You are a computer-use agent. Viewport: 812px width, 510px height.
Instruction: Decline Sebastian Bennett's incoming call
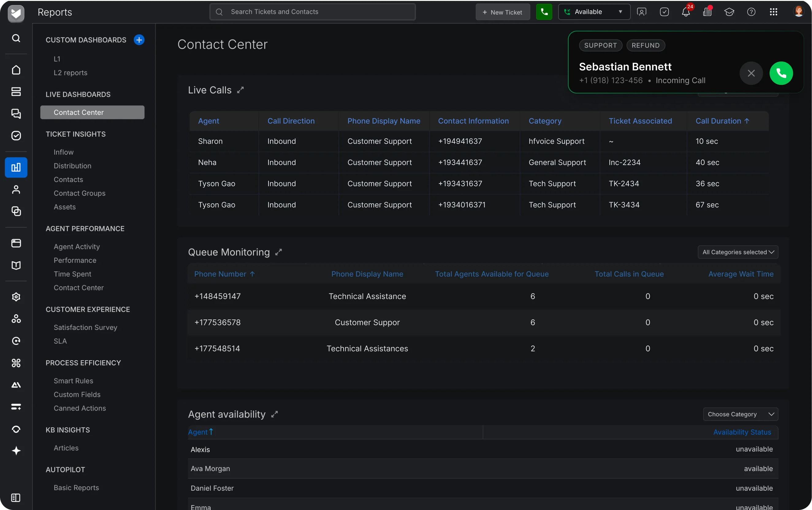coord(751,73)
